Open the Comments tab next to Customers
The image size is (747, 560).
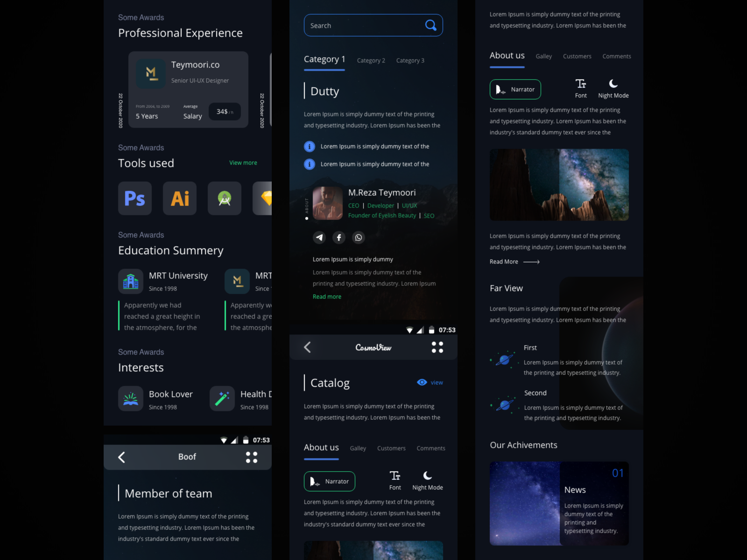[x=616, y=56]
